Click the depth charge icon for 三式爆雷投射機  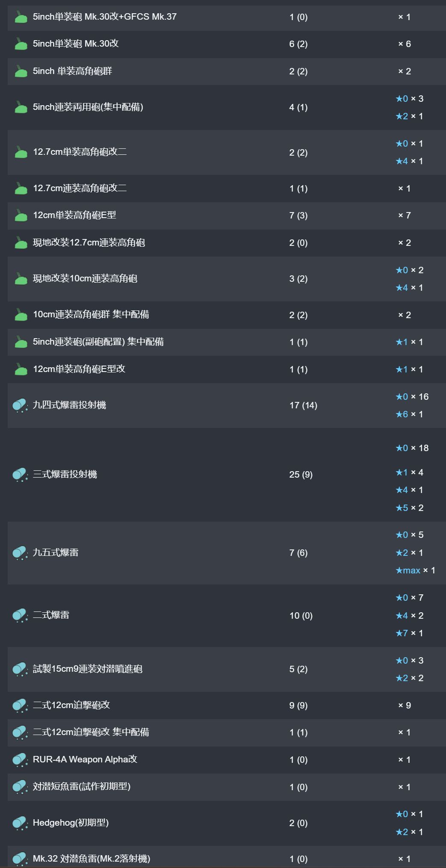click(20, 475)
